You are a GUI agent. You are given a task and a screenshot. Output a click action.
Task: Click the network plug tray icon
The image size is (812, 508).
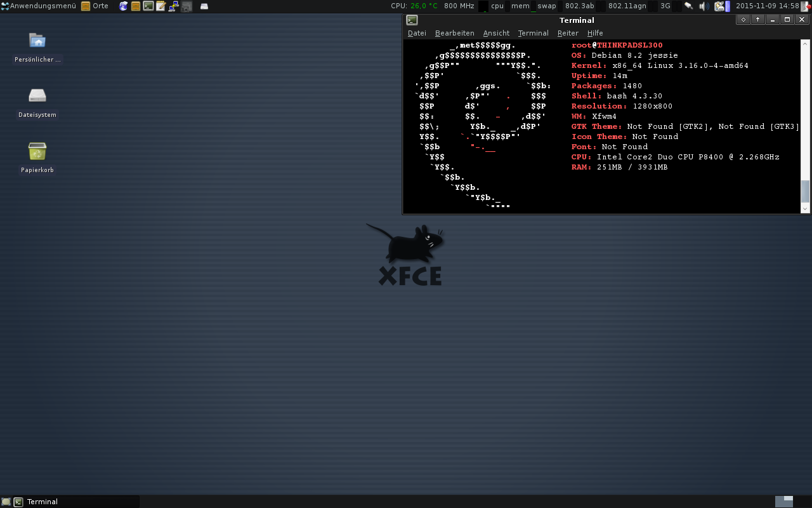coord(688,6)
